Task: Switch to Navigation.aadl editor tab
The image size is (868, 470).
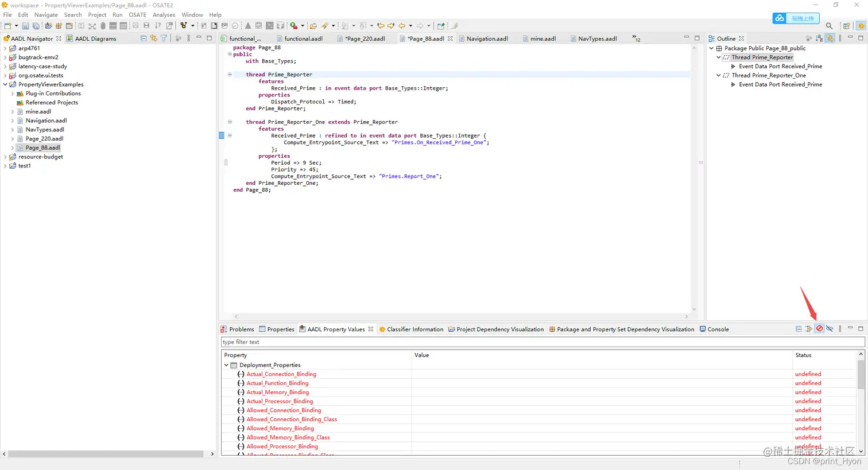Action: coord(483,38)
